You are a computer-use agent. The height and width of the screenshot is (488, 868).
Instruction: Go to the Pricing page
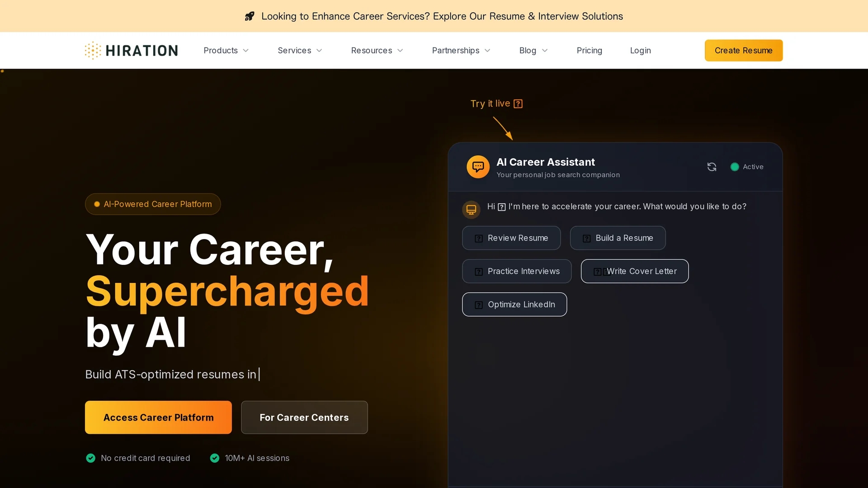(x=590, y=51)
